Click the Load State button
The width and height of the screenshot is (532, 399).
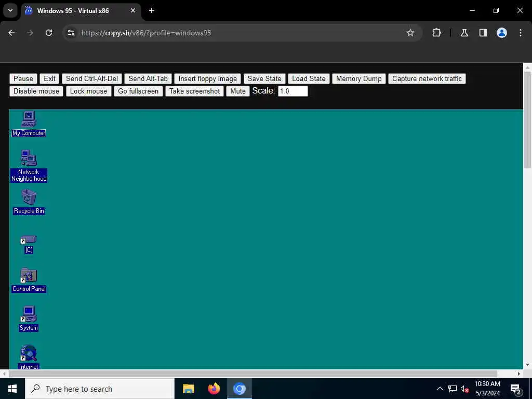[x=309, y=79]
